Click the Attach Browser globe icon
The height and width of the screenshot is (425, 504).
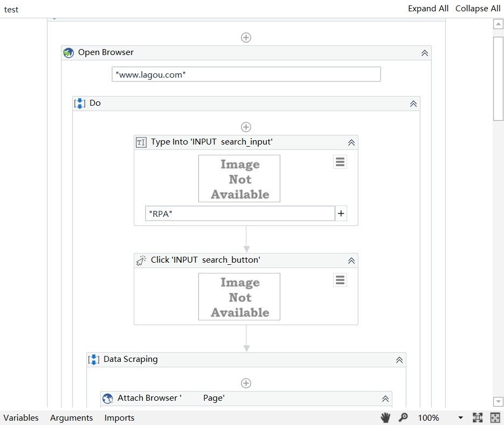[107, 398]
